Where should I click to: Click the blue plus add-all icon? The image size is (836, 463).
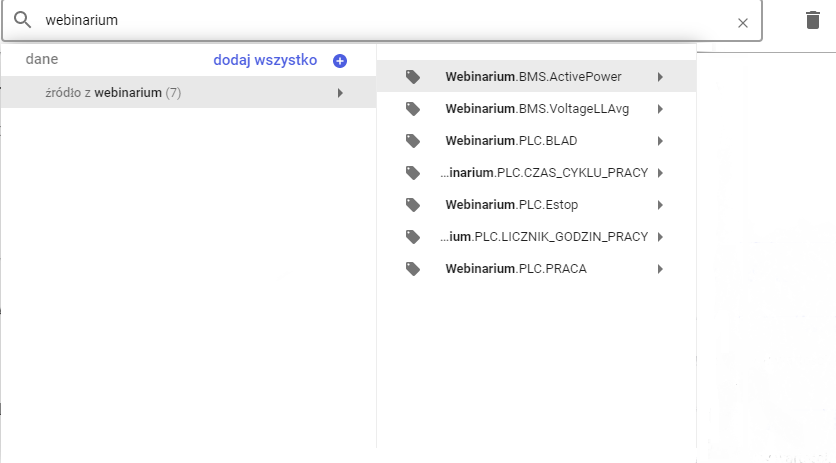(340, 61)
